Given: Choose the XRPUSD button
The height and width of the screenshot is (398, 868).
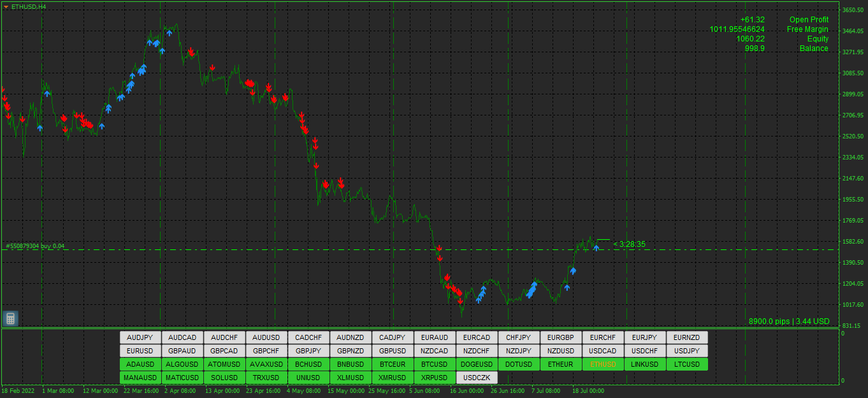Looking at the screenshot, I should click(434, 378).
